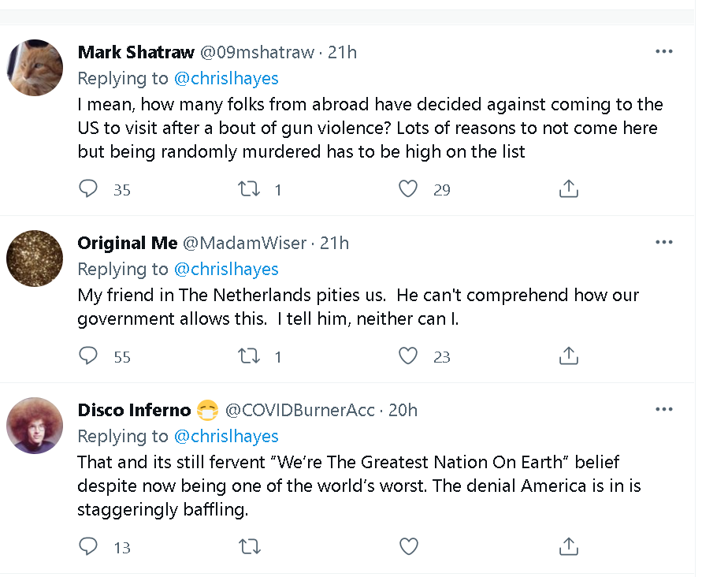This screenshot has width=728, height=577.
Task: View Disco Inferno's profile avatar
Action: click(35, 426)
